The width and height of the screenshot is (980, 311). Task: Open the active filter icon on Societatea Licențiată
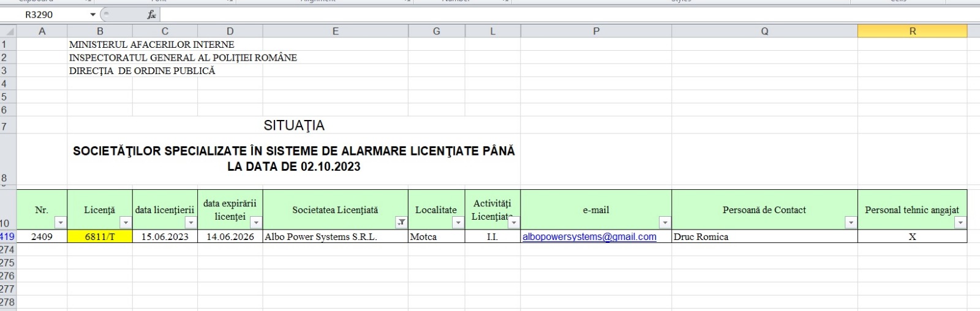click(x=401, y=223)
